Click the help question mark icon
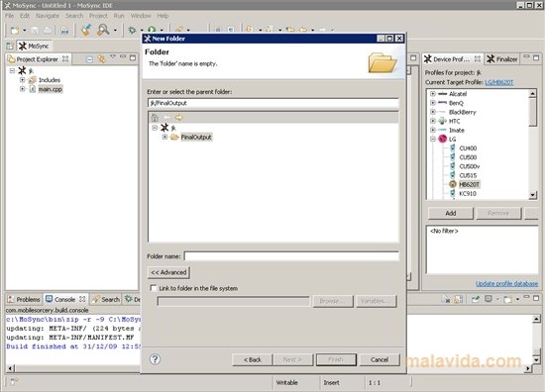The width and height of the screenshot is (545, 392). click(x=155, y=359)
